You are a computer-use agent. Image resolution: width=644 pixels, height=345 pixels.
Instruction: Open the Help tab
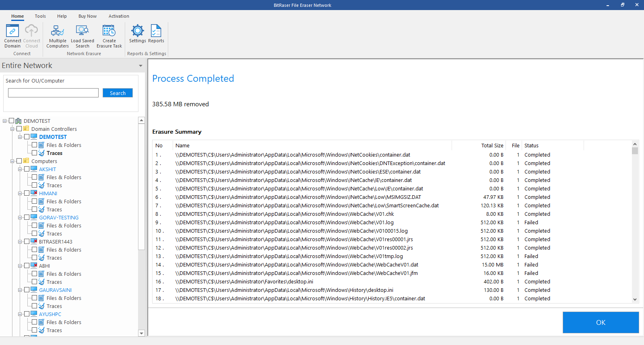62,16
